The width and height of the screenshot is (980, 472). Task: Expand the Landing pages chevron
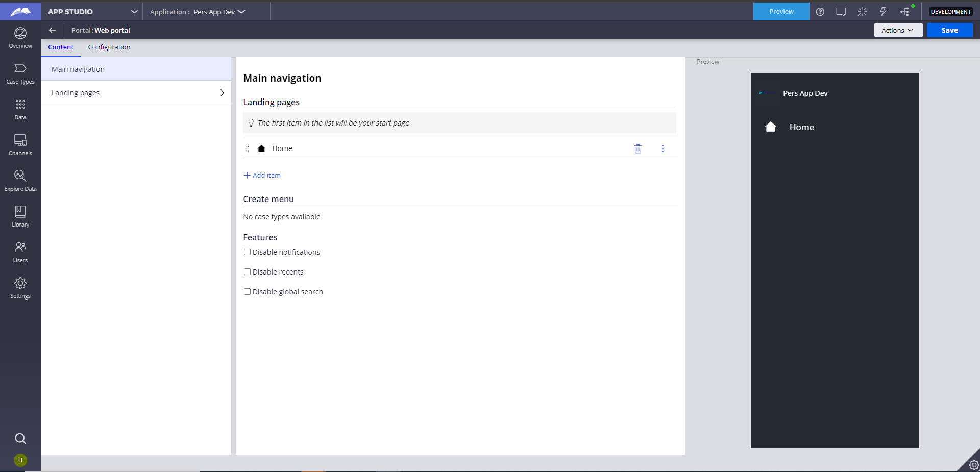[222, 93]
